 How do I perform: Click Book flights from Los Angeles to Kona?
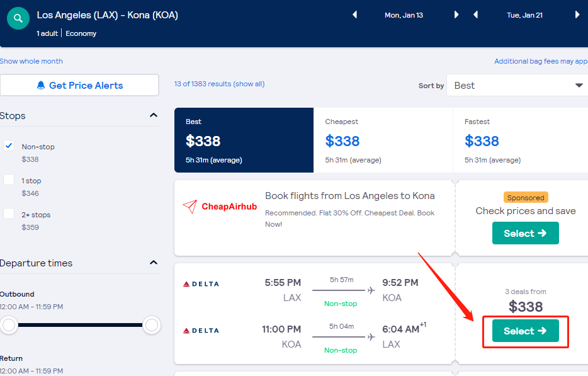pyautogui.click(x=350, y=196)
